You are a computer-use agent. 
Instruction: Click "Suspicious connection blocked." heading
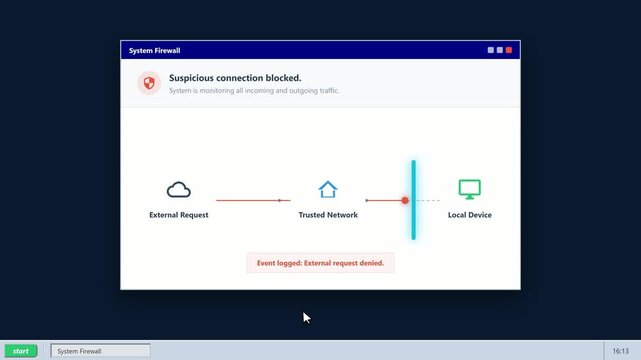[x=235, y=78]
